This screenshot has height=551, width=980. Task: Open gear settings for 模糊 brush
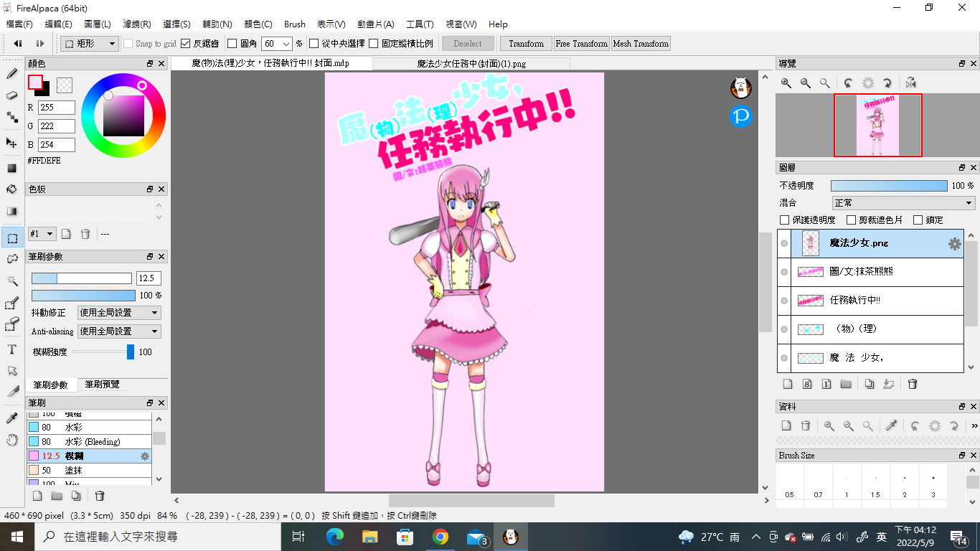pyautogui.click(x=145, y=456)
